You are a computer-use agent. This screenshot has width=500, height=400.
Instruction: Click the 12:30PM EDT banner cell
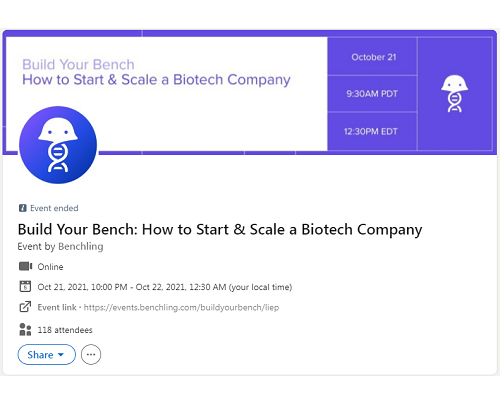pyautogui.click(x=372, y=131)
